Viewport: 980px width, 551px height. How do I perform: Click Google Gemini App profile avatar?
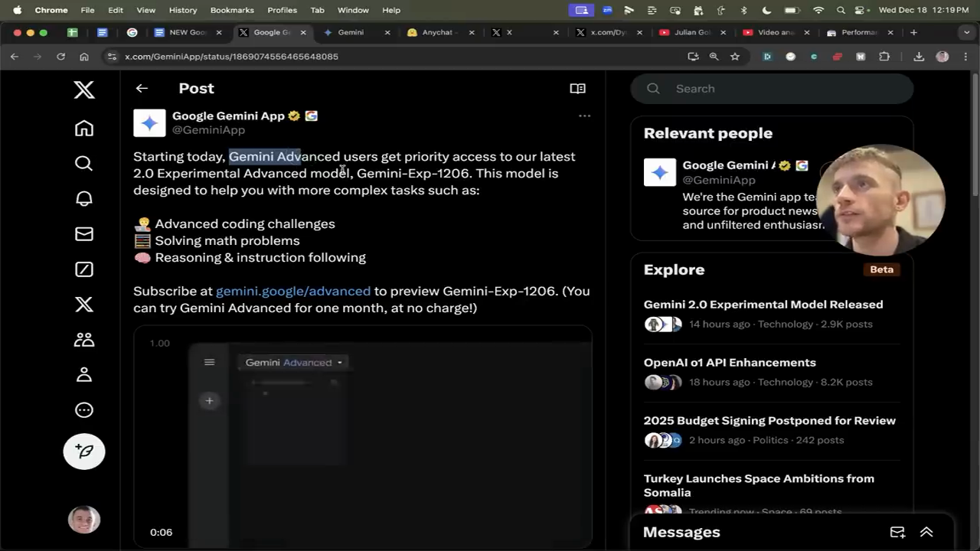pyautogui.click(x=149, y=122)
